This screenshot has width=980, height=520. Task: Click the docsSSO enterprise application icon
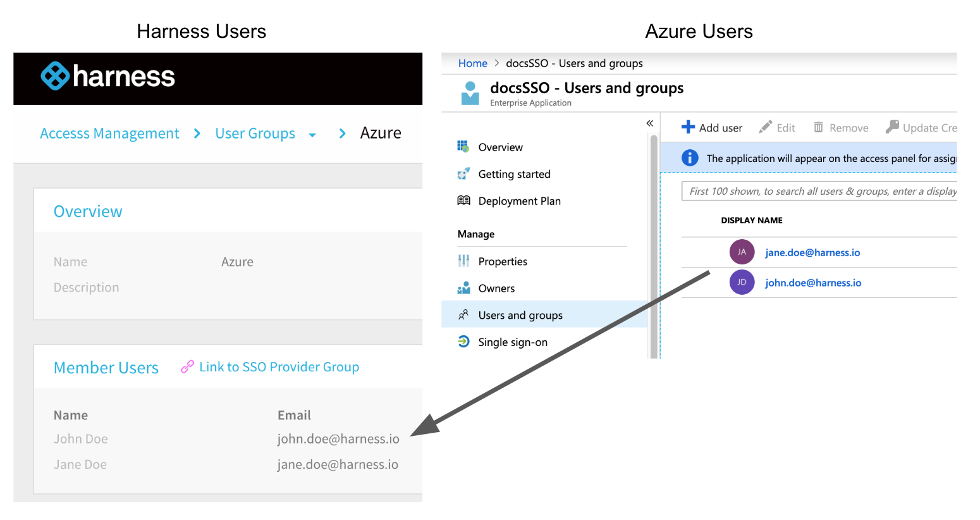click(x=470, y=93)
